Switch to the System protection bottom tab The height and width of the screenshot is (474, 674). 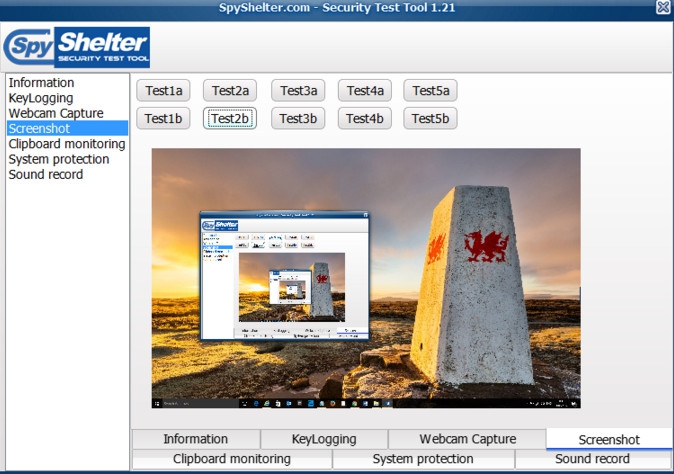(423, 459)
